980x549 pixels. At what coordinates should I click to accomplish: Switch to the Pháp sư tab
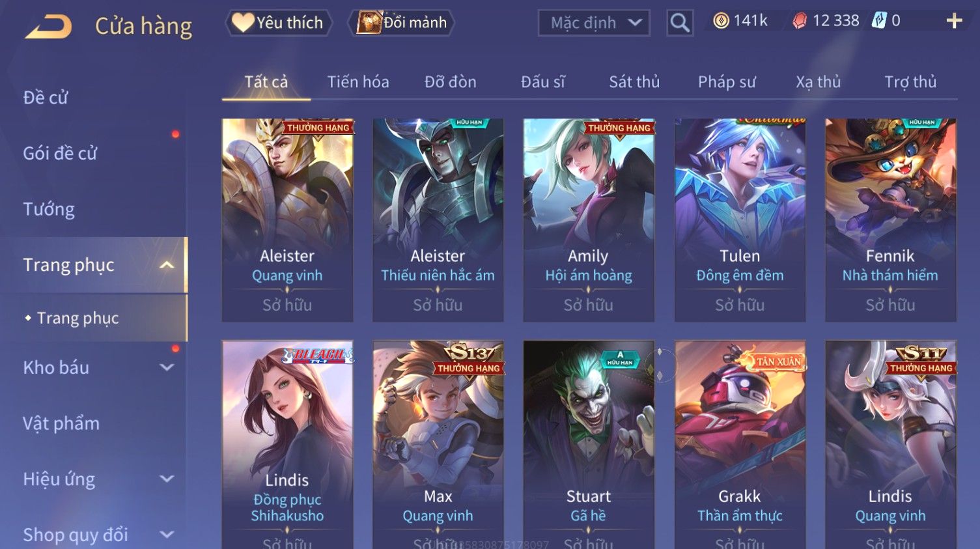pos(727,82)
